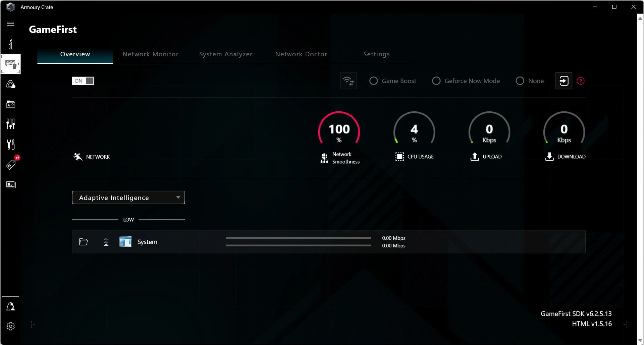Click the Download arrow icon

(549, 157)
